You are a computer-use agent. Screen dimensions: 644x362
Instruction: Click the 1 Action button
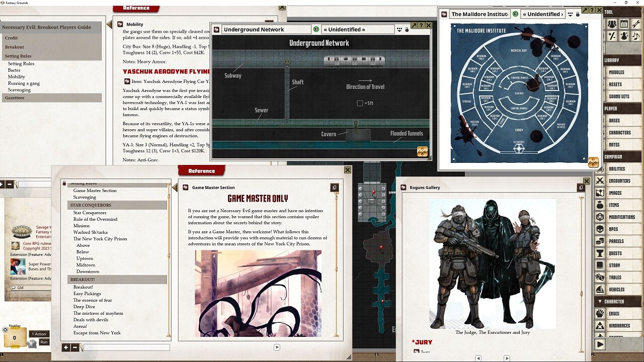click(39, 334)
